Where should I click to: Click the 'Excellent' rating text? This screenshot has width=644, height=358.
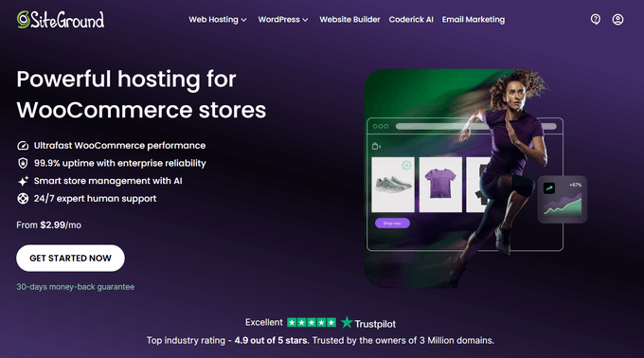263,322
